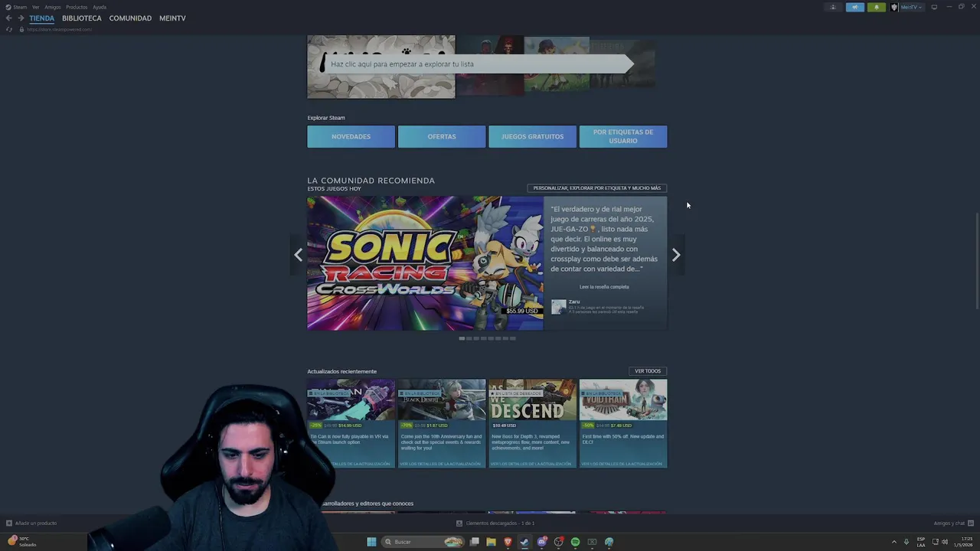Click the NOVEDADES button
Image resolution: width=980 pixels, height=551 pixels.
point(351,136)
